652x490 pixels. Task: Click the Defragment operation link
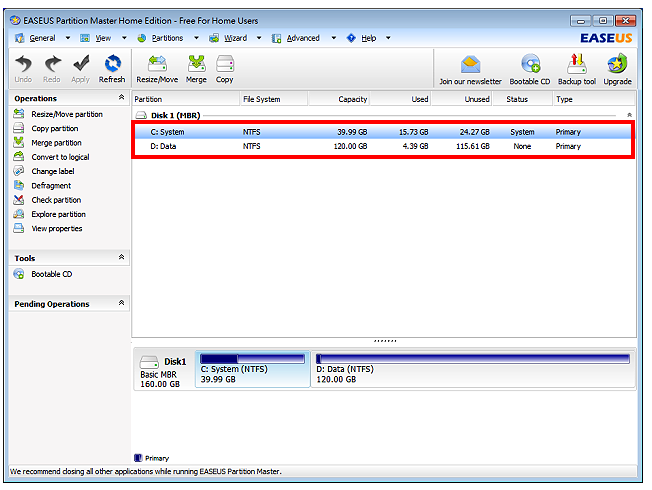pos(51,186)
